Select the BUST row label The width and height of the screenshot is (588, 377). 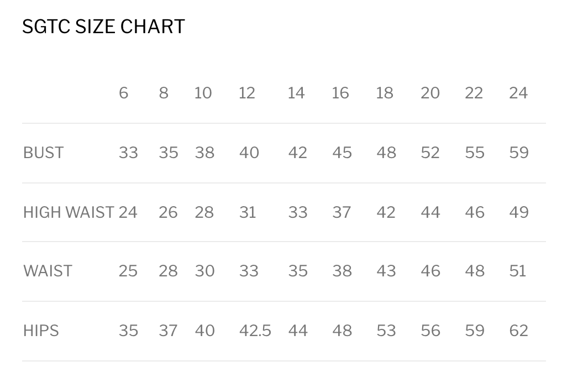[x=43, y=153]
